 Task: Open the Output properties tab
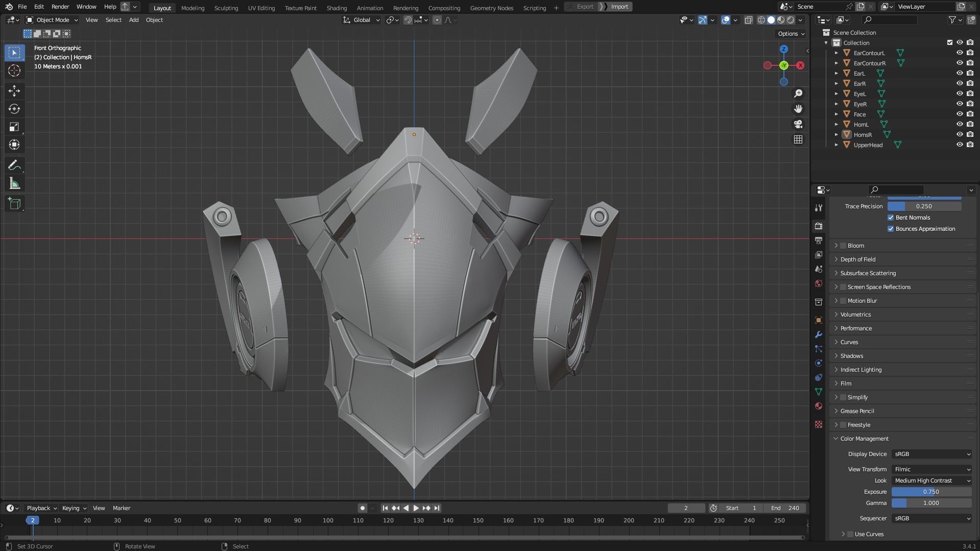click(819, 240)
